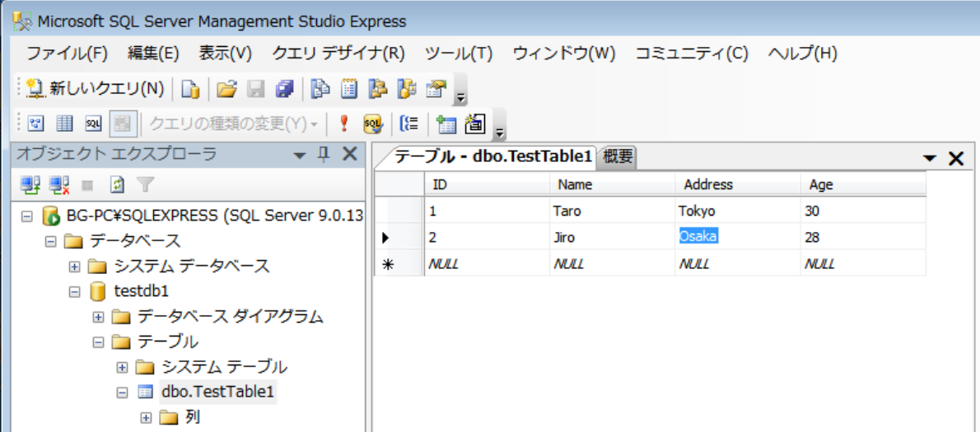The width and height of the screenshot is (980, 432).
Task: Select dbo.TestTable1 in the tree
Action: click(x=217, y=392)
